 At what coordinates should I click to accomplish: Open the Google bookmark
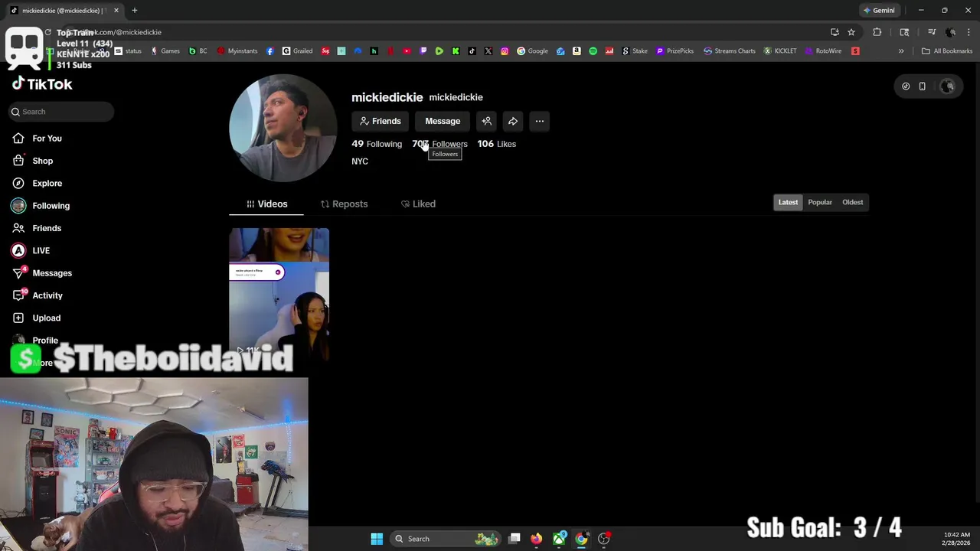click(533, 51)
